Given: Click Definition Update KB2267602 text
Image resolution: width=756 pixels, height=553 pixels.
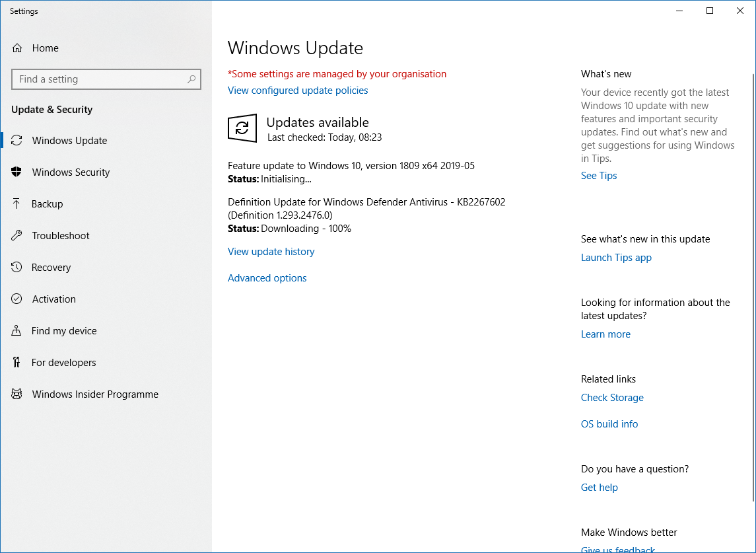Looking at the screenshot, I should [366, 209].
